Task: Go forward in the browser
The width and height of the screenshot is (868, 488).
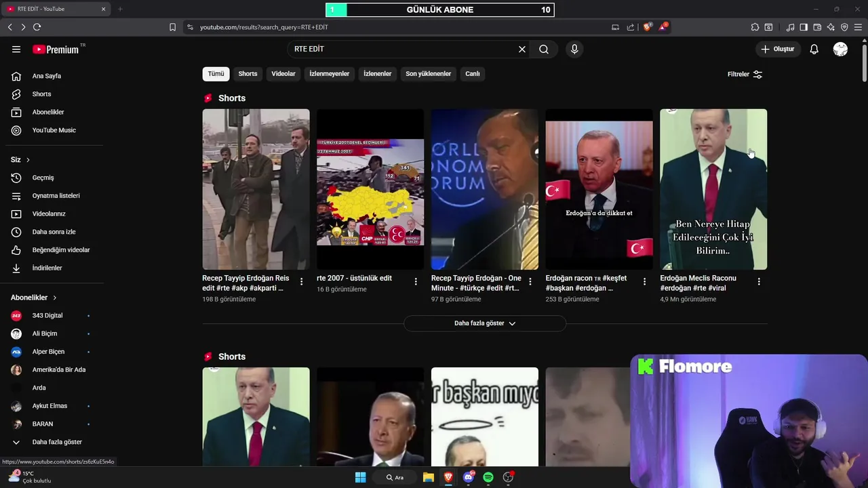Action: pos(23,27)
